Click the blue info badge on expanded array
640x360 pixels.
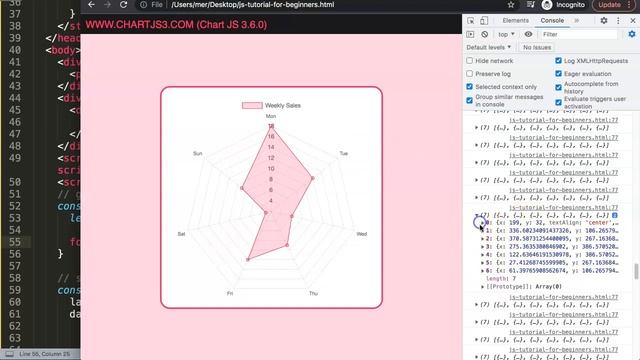[615, 215]
